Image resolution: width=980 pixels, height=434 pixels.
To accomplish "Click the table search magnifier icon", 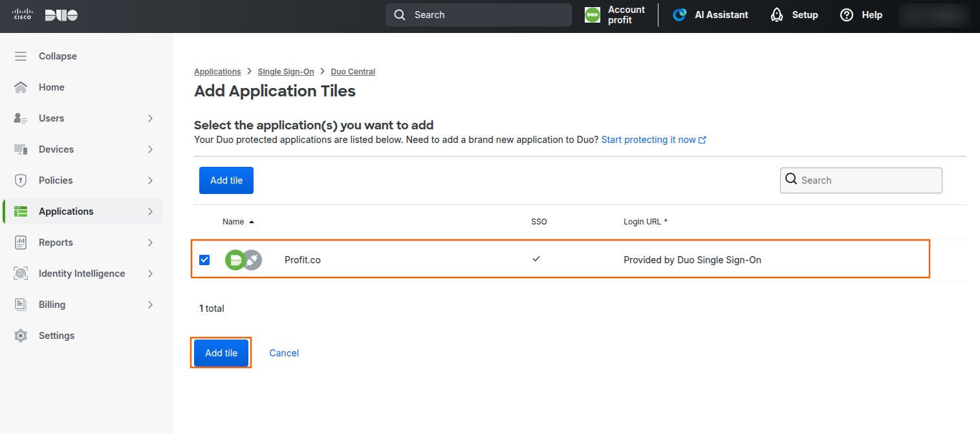I will point(791,179).
